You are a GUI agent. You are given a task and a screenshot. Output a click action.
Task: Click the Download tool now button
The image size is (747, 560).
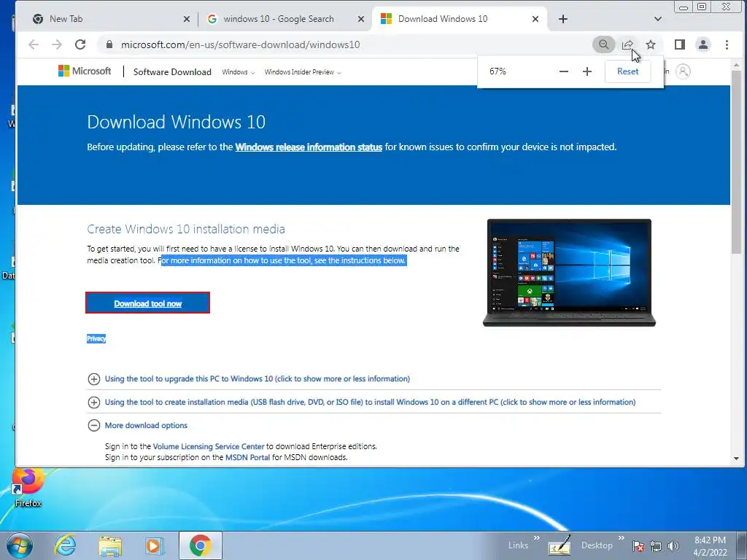pos(147,303)
